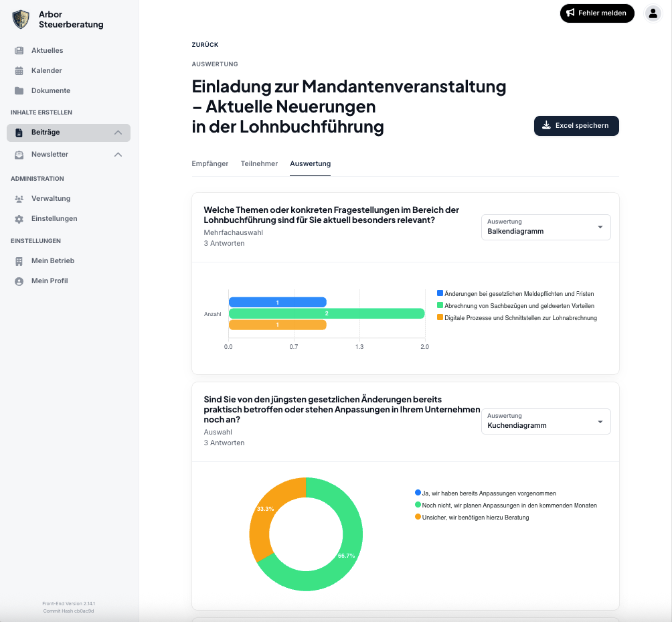
Task: Click the Beiträge document icon
Action: pyautogui.click(x=19, y=133)
